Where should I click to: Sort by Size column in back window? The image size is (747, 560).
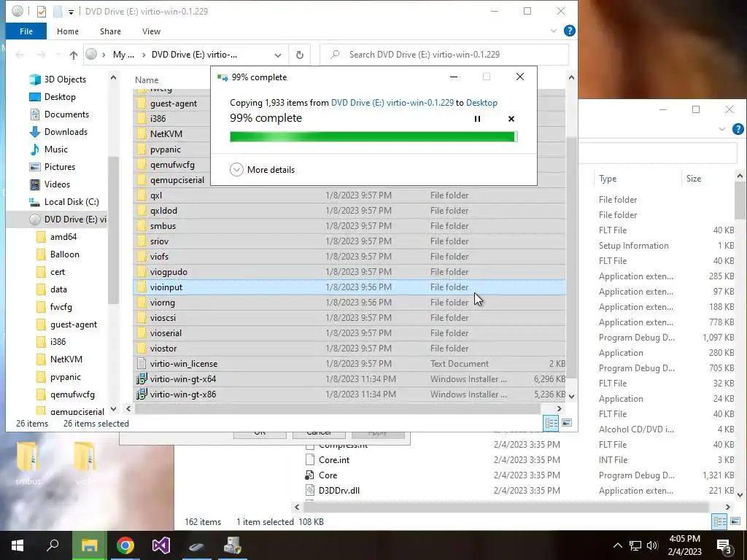coord(694,179)
